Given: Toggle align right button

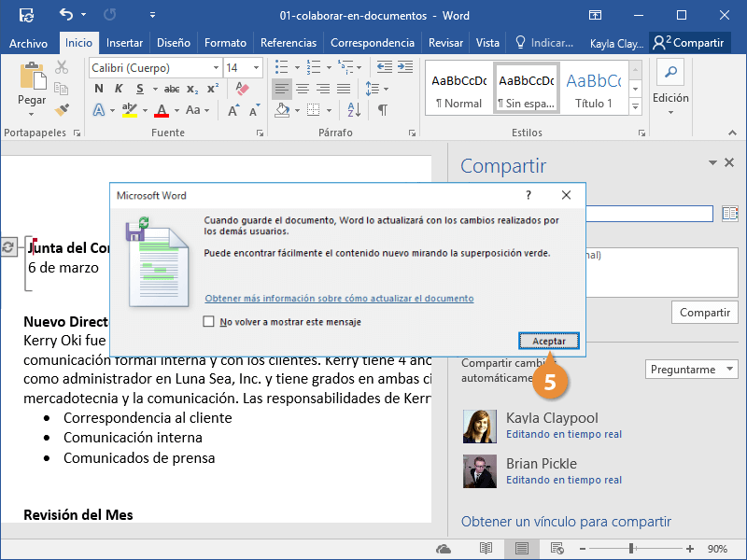Looking at the screenshot, I should pyautogui.click(x=323, y=89).
